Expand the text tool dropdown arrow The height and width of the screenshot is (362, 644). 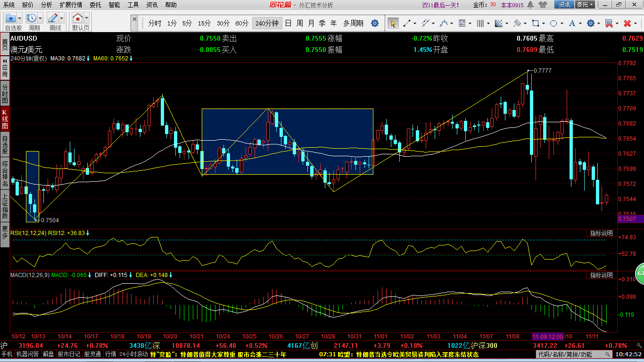581,23
